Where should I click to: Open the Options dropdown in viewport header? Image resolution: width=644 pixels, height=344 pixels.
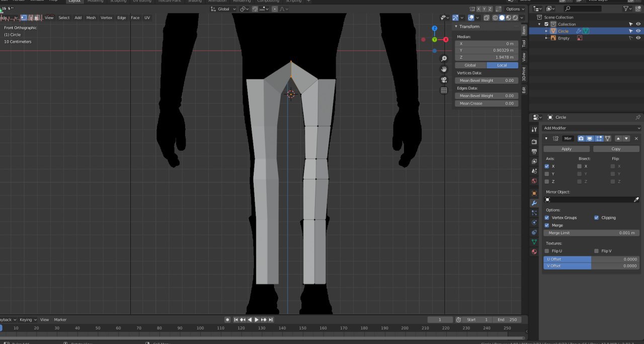click(x=515, y=9)
